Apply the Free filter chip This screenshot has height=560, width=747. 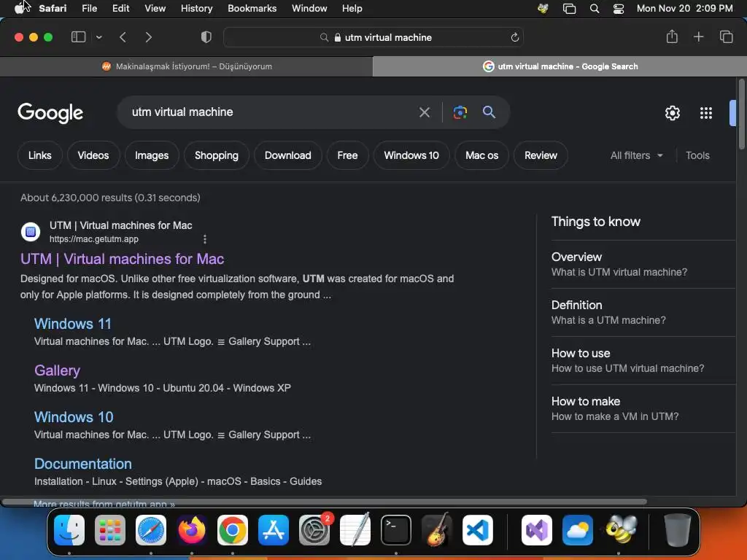[347, 155]
